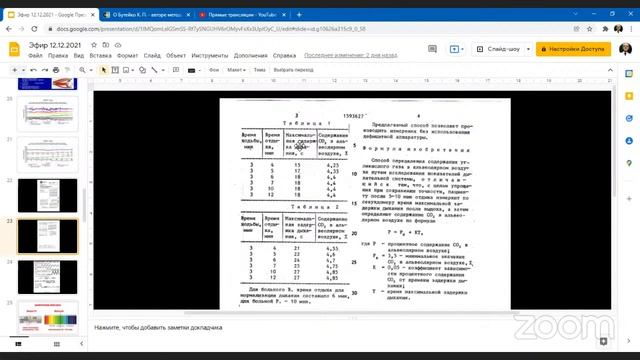Viewport: 640px width, 360px height.
Task: Open the Maps side panel icon
Action: click(x=629, y=163)
